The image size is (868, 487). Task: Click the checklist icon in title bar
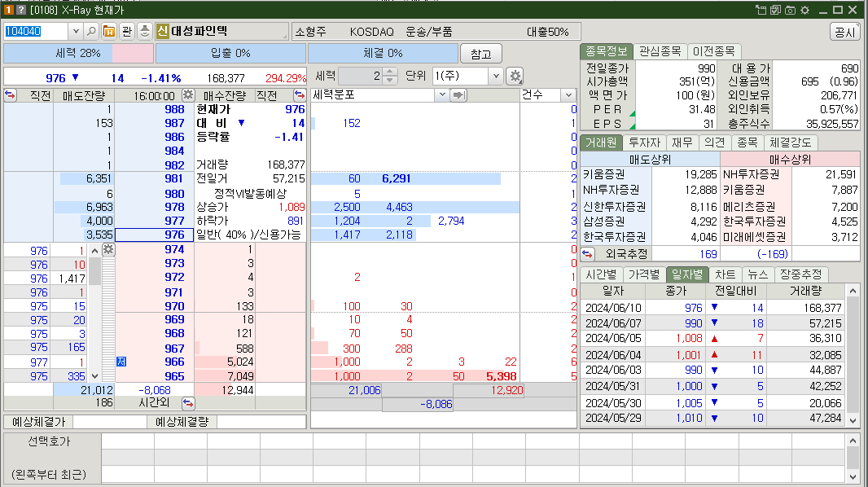[775, 10]
